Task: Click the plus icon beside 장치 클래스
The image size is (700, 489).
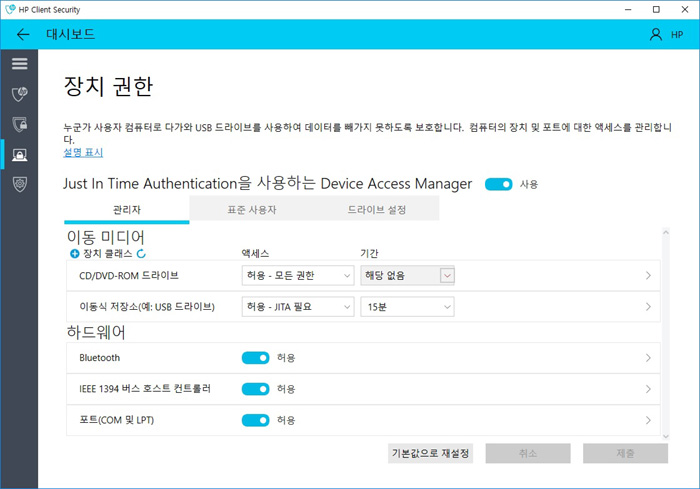Action: coord(73,254)
